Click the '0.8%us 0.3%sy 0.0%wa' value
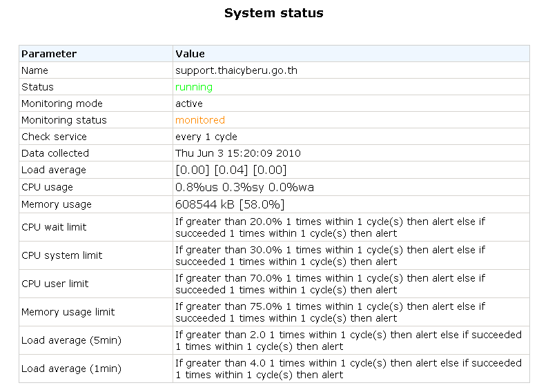 tap(244, 188)
